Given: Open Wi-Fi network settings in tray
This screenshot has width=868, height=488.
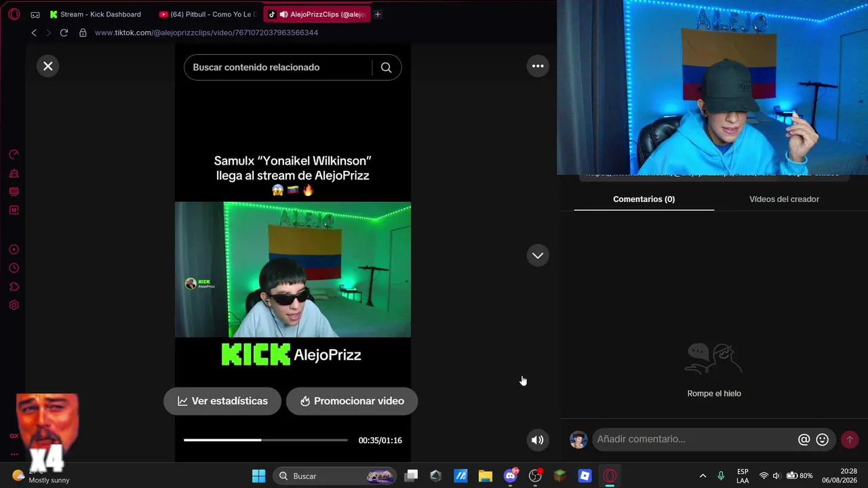Looking at the screenshot, I should tap(764, 476).
